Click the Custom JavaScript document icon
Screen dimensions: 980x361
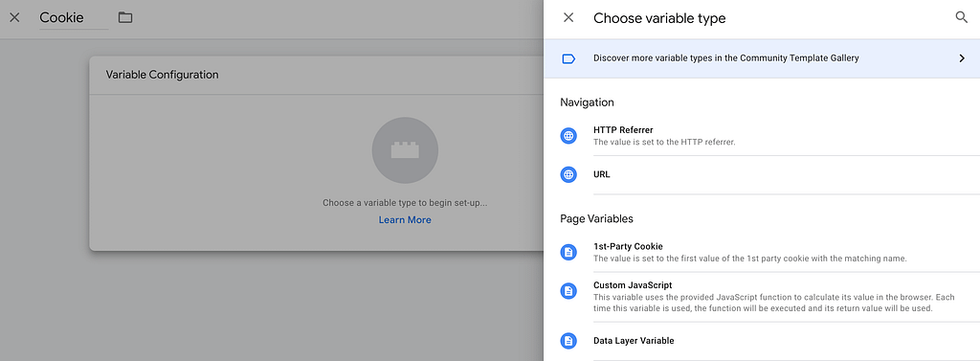coord(568,291)
